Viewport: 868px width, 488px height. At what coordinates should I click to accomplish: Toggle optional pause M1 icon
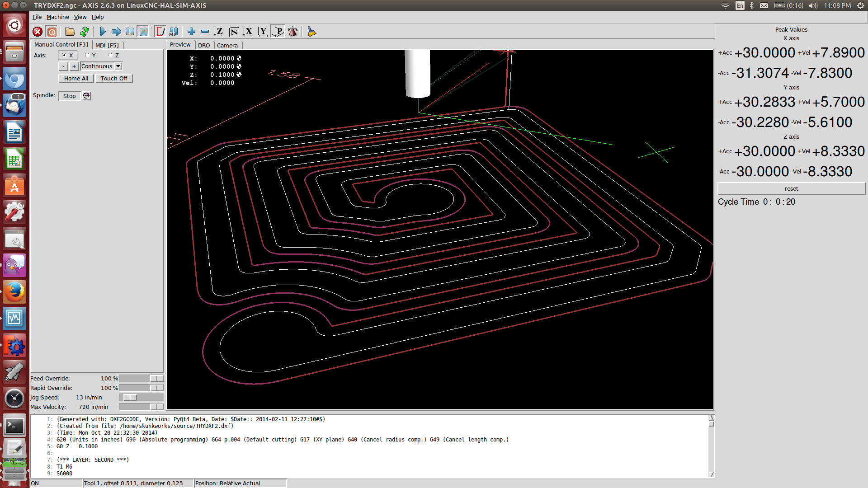click(174, 32)
